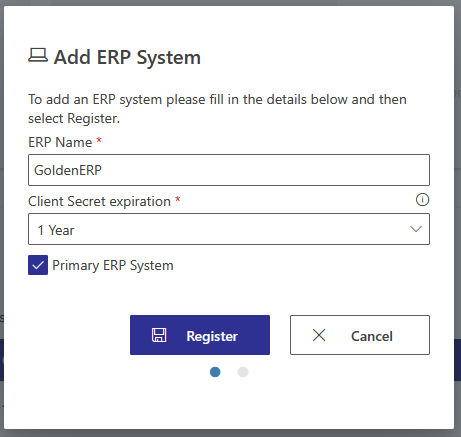Image resolution: width=461 pixels, height=437 pixels.
Task: Expand the dropdown using its chevron arrow
Action: [x=416, y=229]
